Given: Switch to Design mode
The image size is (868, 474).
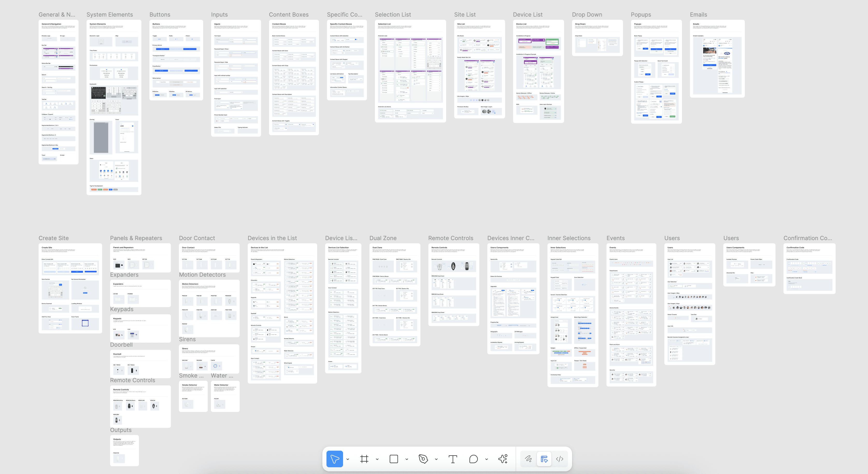Looking at the screenshot, I should (x=544, y=459).
